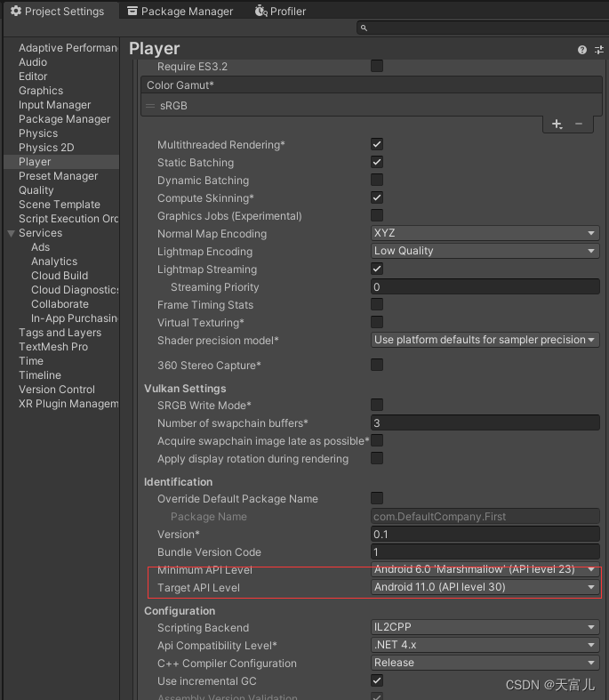Click the Package Name field

[485, 516]
